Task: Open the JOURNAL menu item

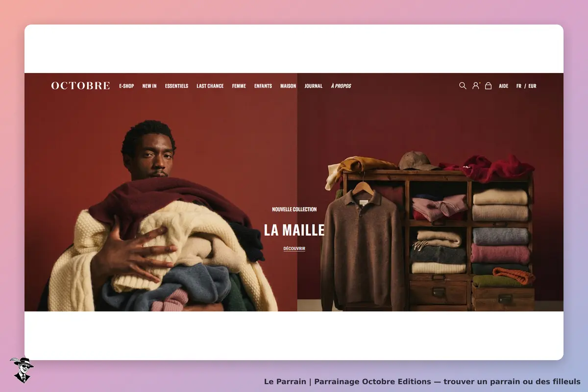Action: click(314, 86)
